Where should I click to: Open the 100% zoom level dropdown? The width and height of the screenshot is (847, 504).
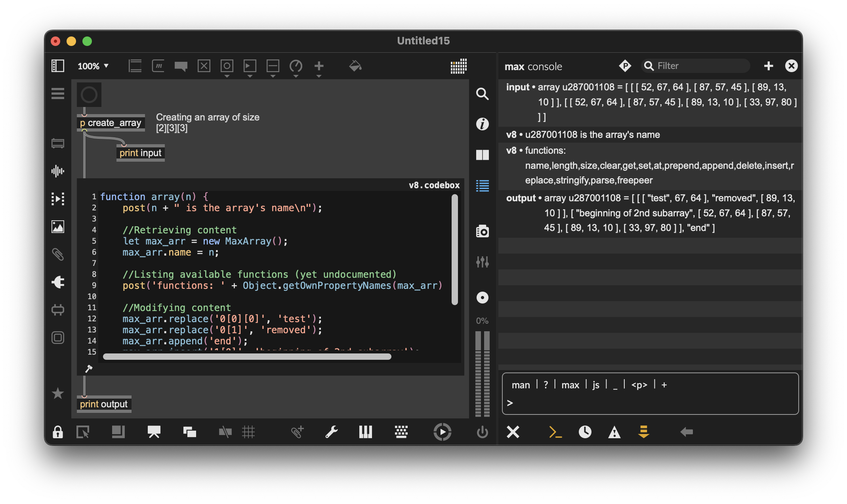click(x=93, y=66)
